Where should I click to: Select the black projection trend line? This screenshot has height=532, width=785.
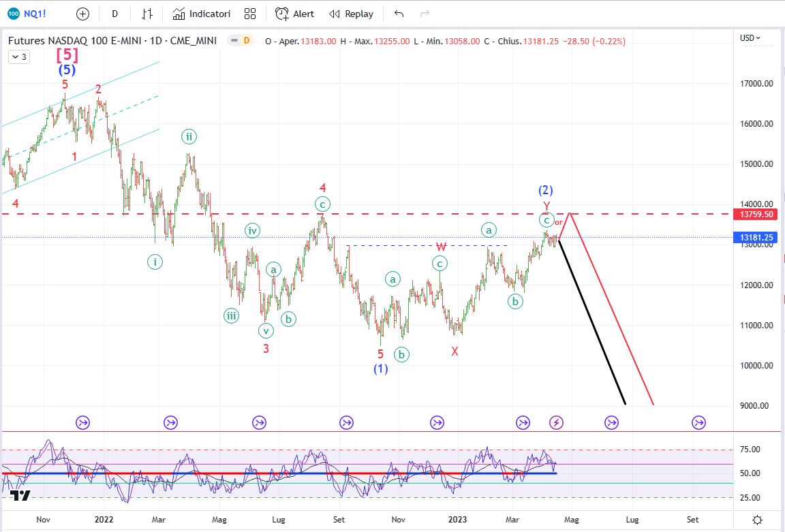(x=591, y=322)
